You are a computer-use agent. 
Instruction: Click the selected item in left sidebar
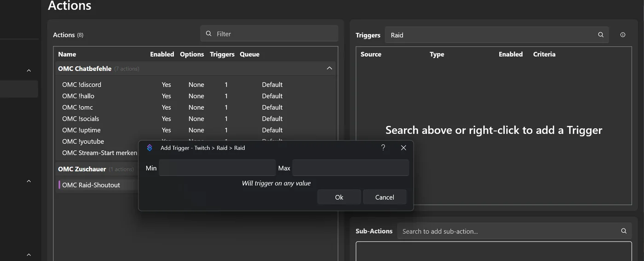[x=19, y=89]
